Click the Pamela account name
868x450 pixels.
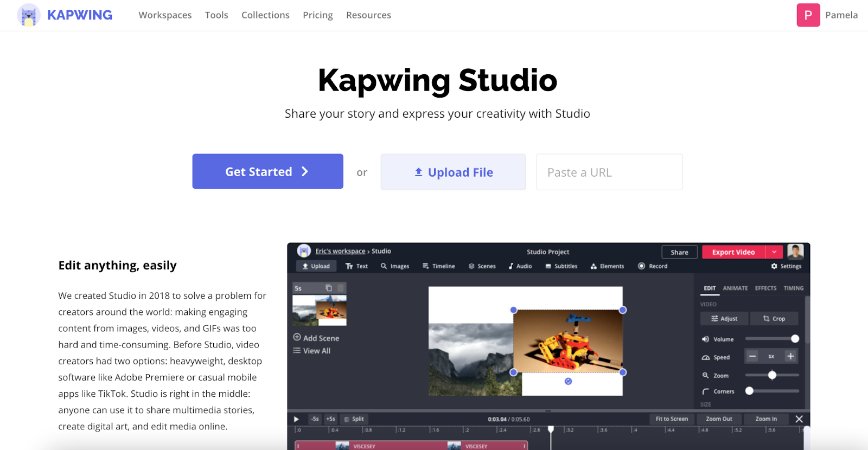coord(841,15)
